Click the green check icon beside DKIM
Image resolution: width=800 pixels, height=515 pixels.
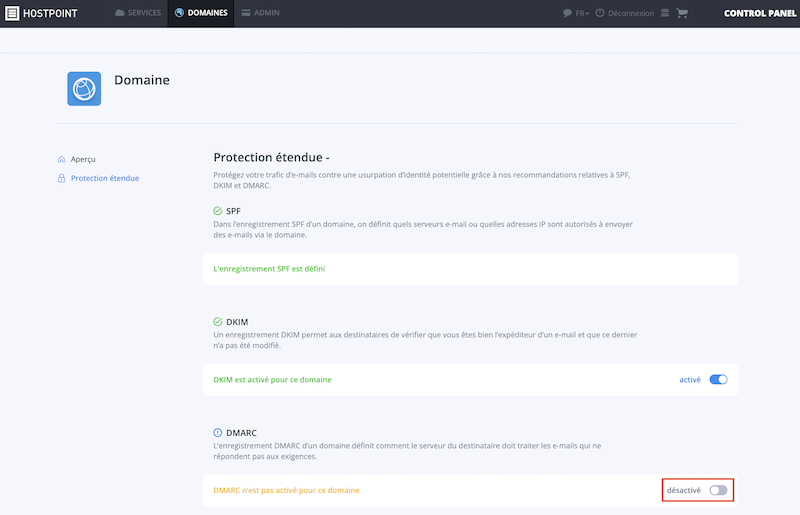click(x=218, y=322)
